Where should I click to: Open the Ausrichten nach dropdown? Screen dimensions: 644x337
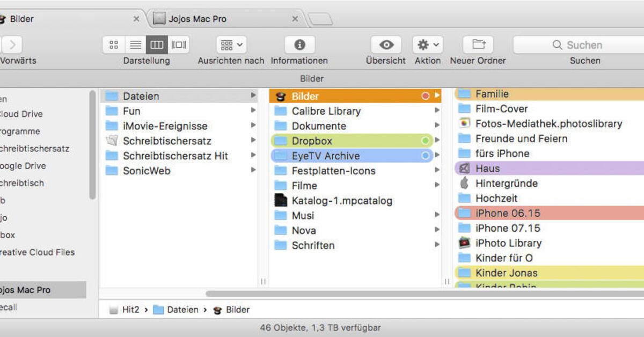click(231, 45)
